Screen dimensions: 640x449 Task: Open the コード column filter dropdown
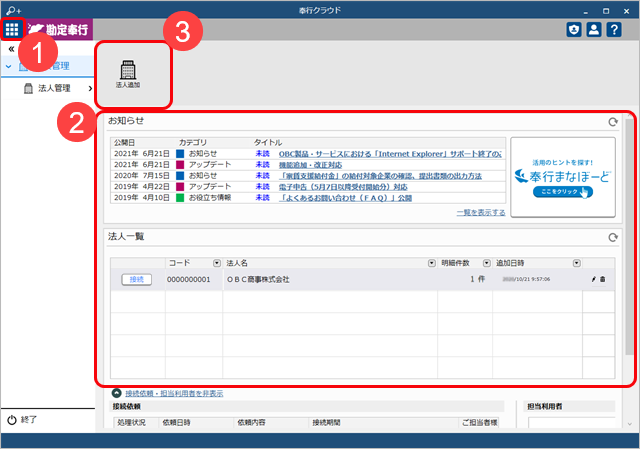click(217, 263)
